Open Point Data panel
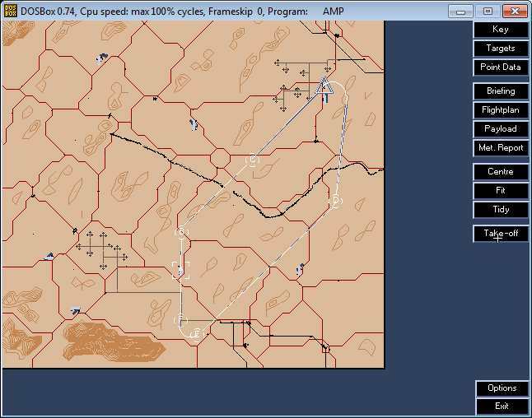The image size is (532, 418). click(500, 67)
